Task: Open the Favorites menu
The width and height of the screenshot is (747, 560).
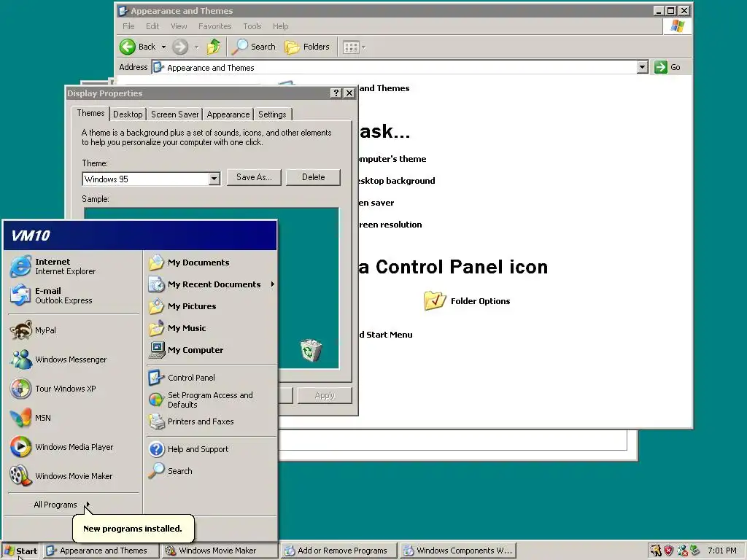Action: (x=215, y=26)
